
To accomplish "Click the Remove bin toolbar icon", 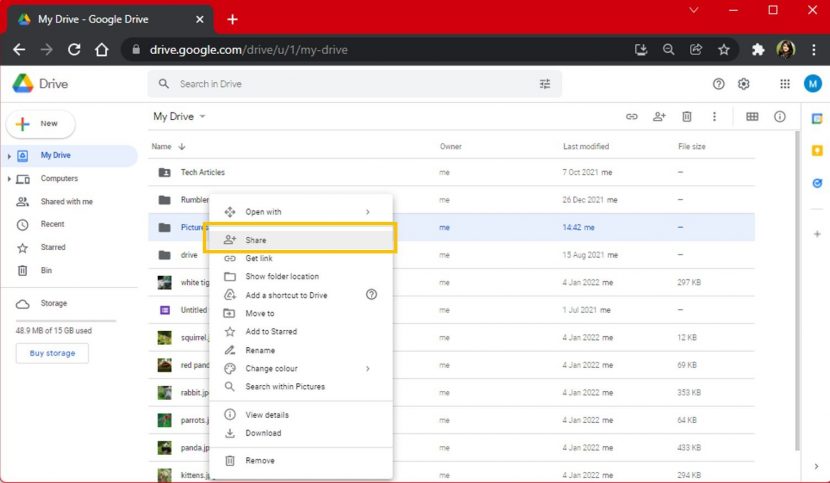I will tap(687, 117).
